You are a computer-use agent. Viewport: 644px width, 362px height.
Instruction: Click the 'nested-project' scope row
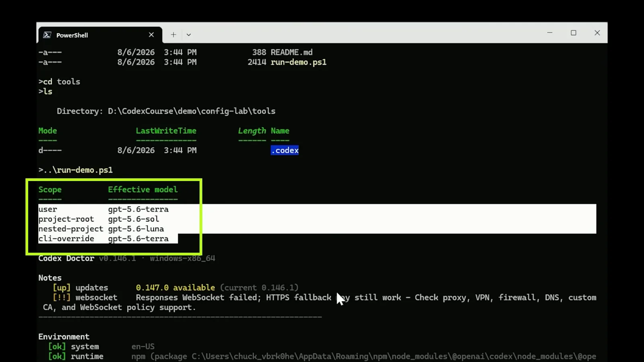pyautogui.click(x=101, y=229)
